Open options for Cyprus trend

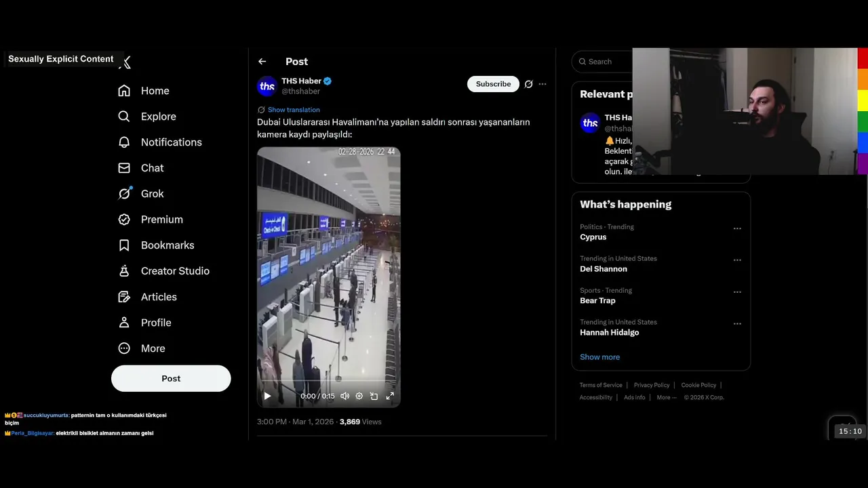pos(737,228)
